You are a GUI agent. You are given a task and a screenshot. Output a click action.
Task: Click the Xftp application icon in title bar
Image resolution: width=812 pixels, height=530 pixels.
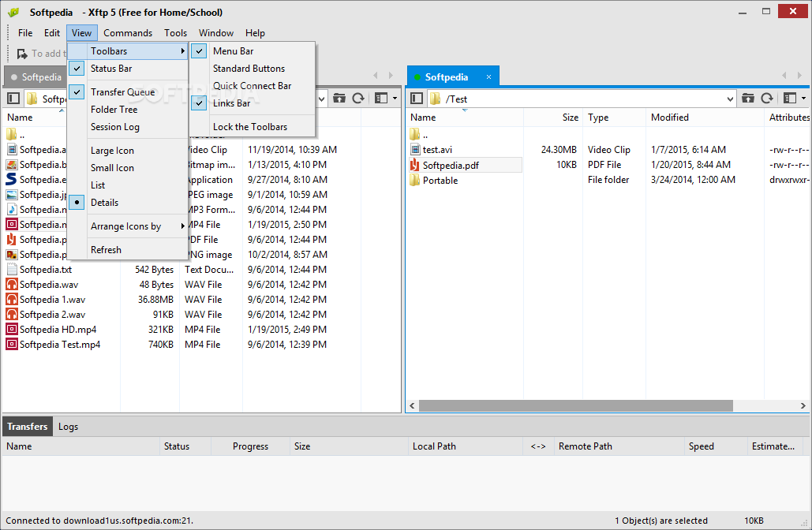[x=13, y=12]
